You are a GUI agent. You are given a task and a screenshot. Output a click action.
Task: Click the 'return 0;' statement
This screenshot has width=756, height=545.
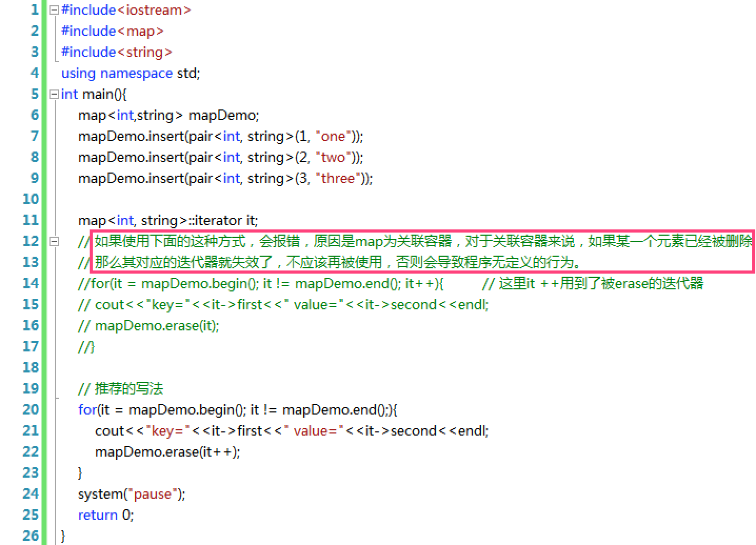point(106,515)
